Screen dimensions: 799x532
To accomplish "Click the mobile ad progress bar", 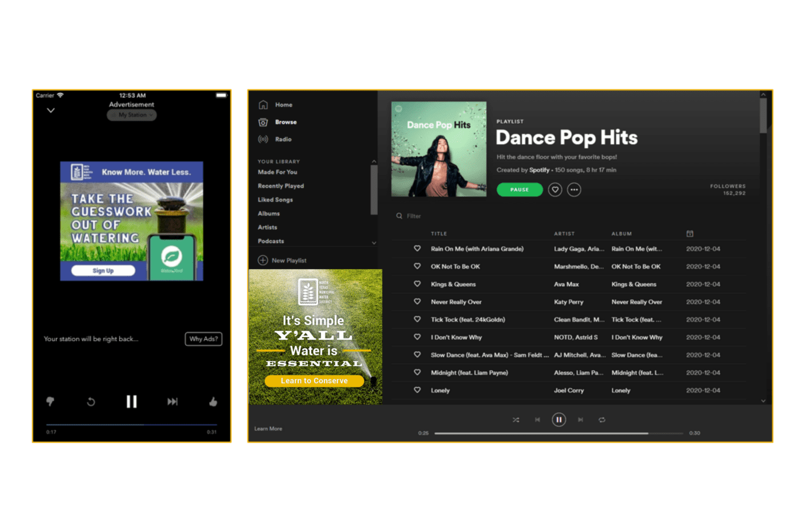I will click(x=132, y=425).
